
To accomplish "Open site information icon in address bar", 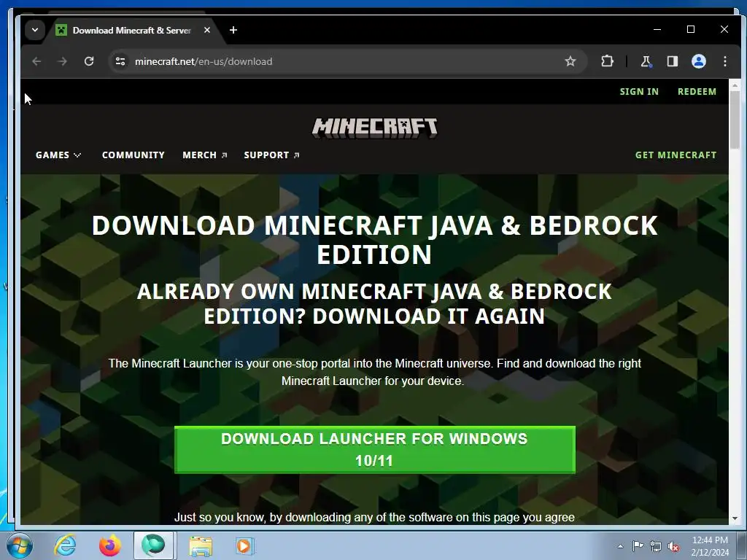I will [120, 61].
